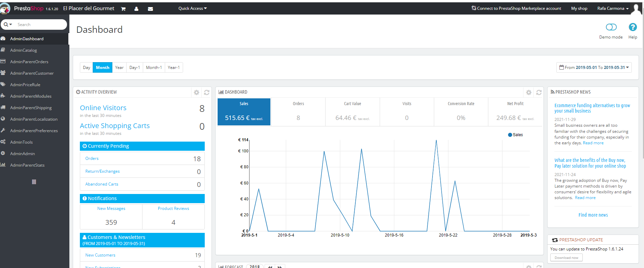Open Ecommerce funding alternatives news article
644x268 pixels.
[x=592, y=108]
